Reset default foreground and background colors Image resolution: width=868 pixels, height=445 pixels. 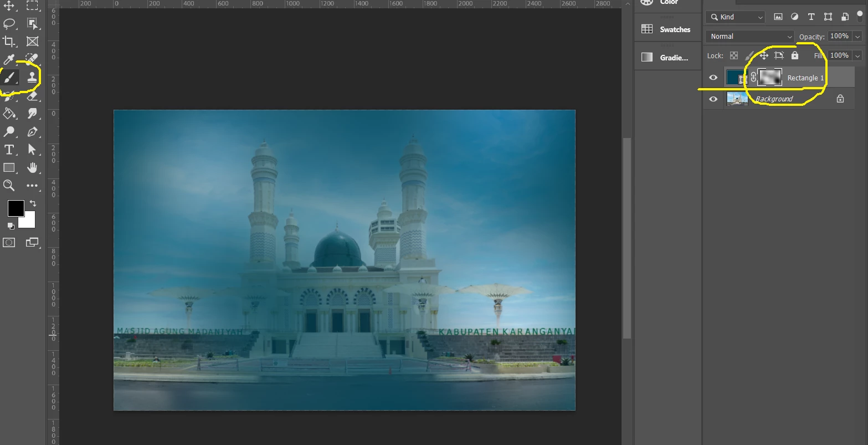click(11, 226)
